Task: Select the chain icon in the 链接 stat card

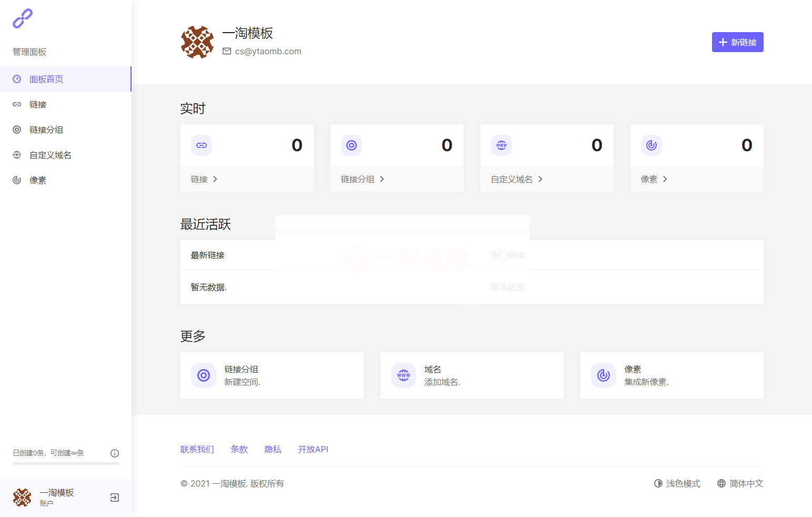Action: coord(202,145)
